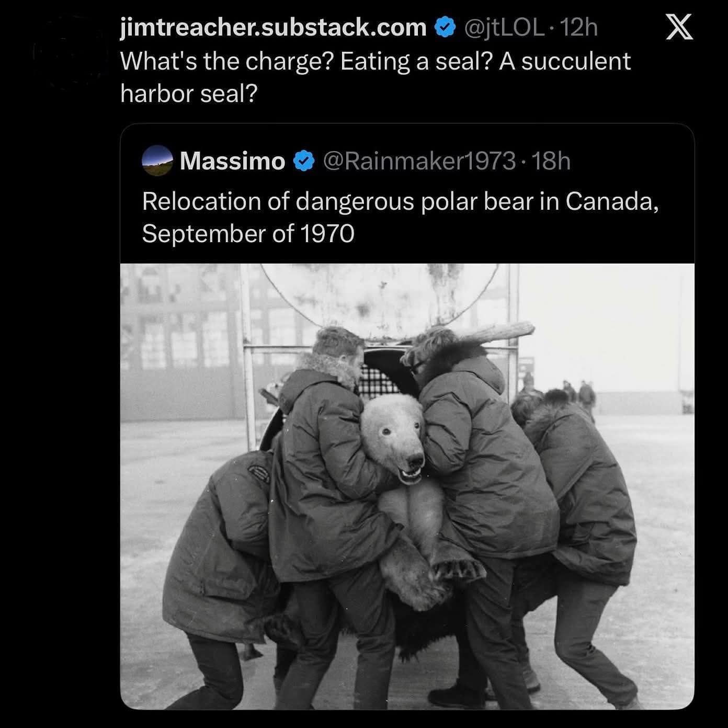
Task: Click the X logo icon
Action: tap(679, 27)
